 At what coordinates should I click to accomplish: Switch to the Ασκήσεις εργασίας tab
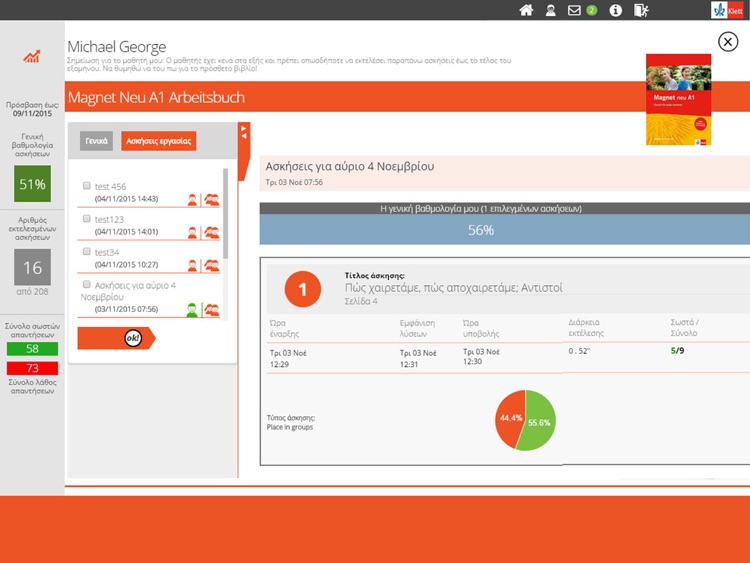tap(158, 141)
